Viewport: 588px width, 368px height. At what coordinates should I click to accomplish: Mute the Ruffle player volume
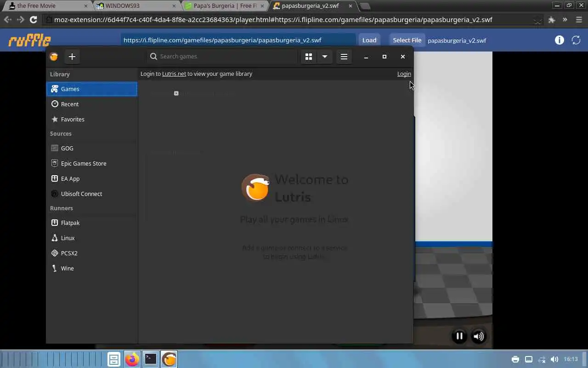click(x=479, y=336)
